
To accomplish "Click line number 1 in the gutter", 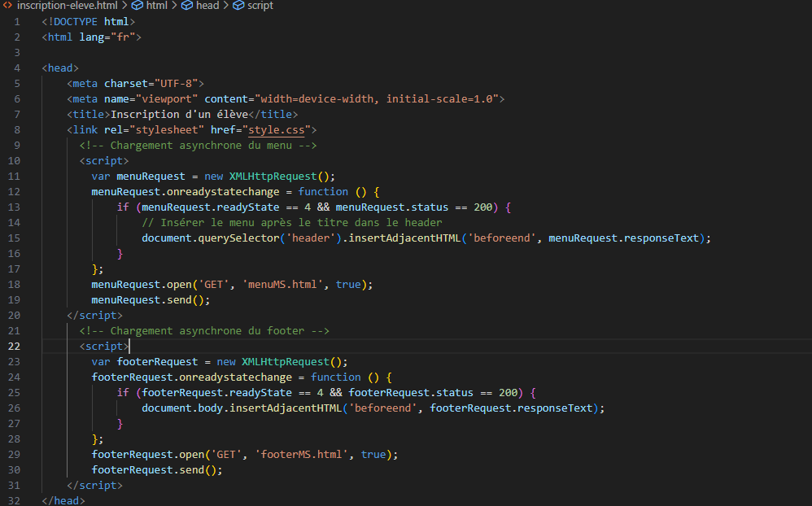I will tap(17, 21).
